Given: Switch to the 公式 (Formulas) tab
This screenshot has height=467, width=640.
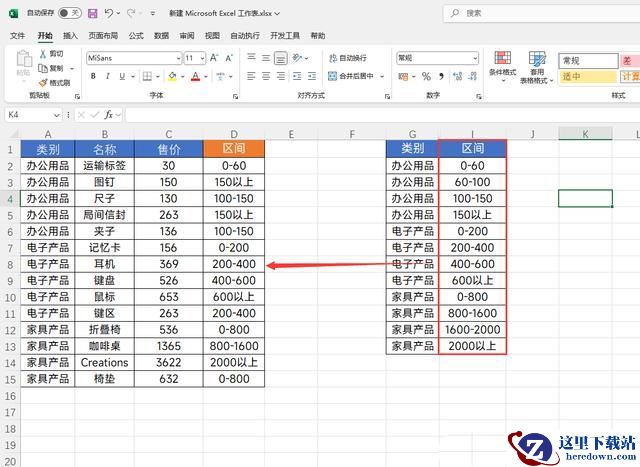Looking at the screenshot, I should [x=136, y=36].
